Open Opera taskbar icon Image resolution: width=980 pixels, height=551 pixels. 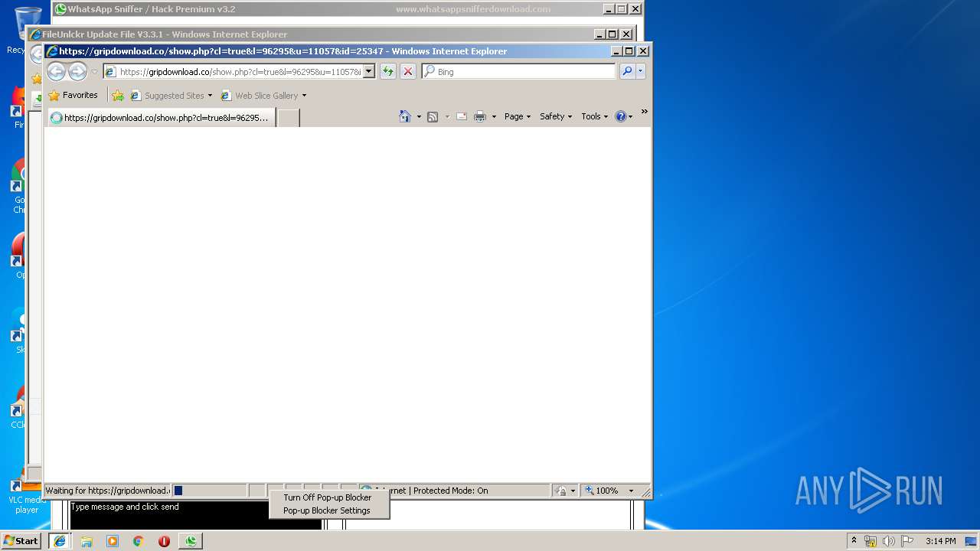click(164, 541)
